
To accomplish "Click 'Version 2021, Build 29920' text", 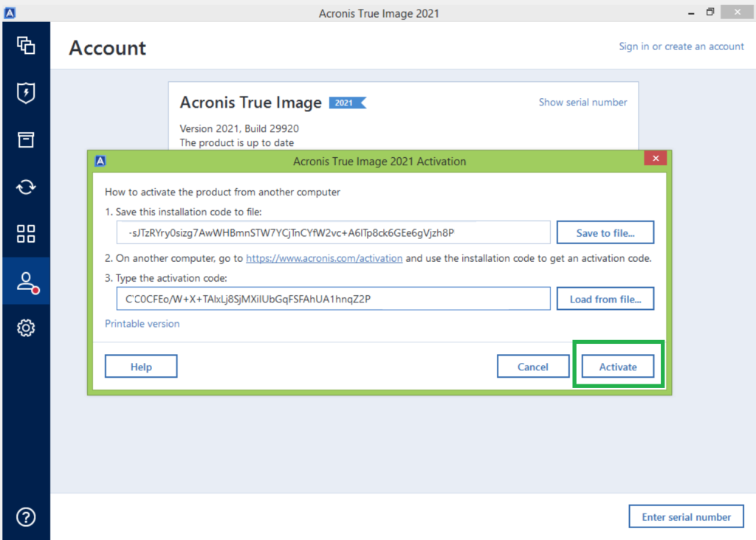I will [x=239, y=128].
